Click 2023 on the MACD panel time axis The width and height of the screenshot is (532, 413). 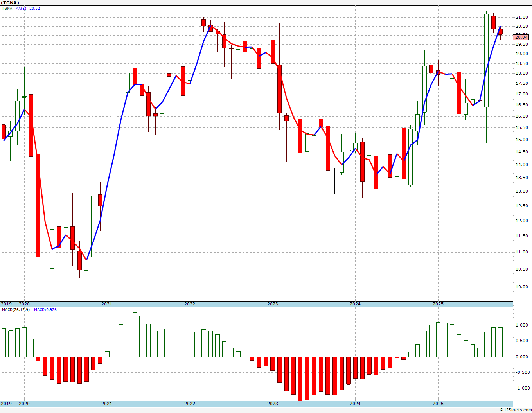pyautogui.click(x=273, y=404)
